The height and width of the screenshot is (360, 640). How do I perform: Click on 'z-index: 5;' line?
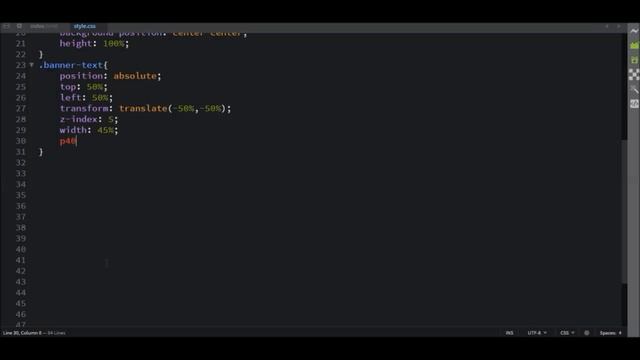tap(89, 119)
